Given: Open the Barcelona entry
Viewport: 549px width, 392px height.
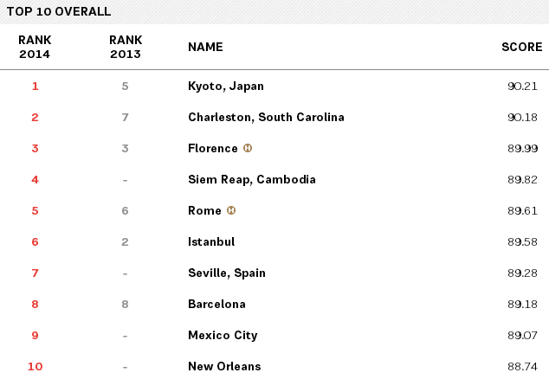Looking at the screenshot, I should pos(216,304).
